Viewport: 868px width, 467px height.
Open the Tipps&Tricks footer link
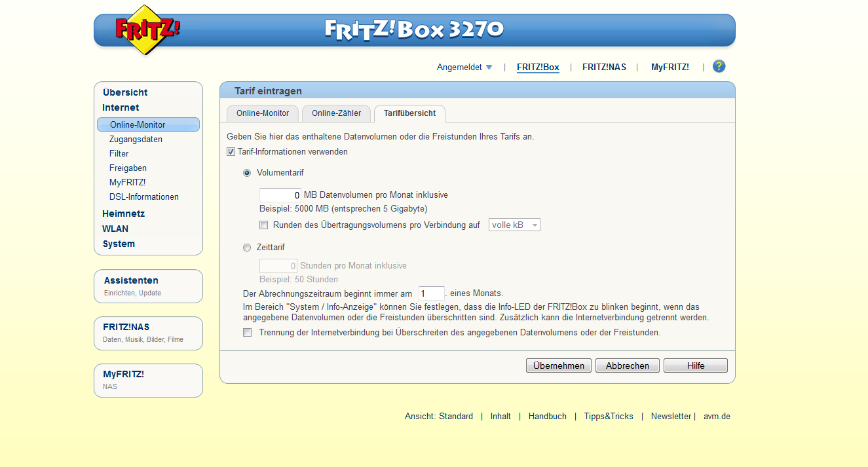point(609,417)
